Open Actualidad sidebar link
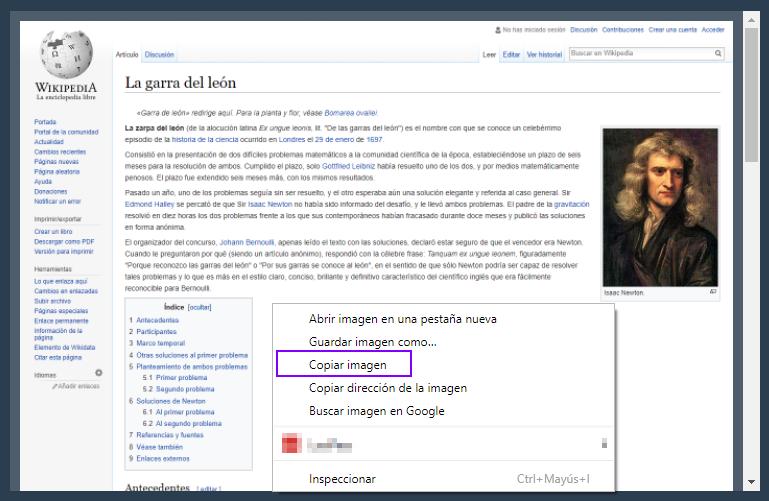Image resolution: width=769 pixels, height=501 pixels. point(49,142)
